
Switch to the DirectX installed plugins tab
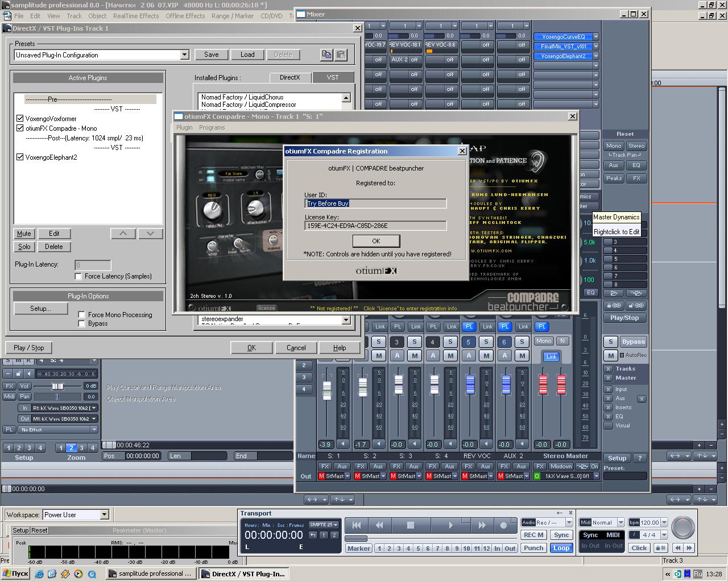tap(289, 77)
